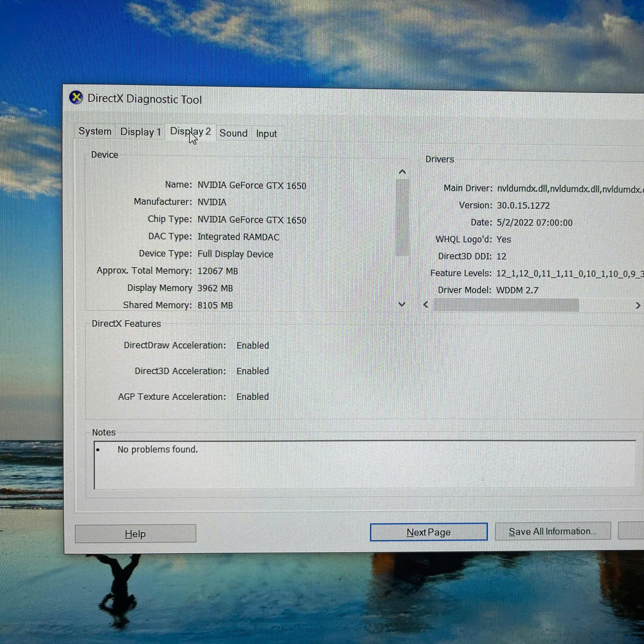Click the Full Display Device value
This screenshot has width=644, height=644.
[235, 254]
